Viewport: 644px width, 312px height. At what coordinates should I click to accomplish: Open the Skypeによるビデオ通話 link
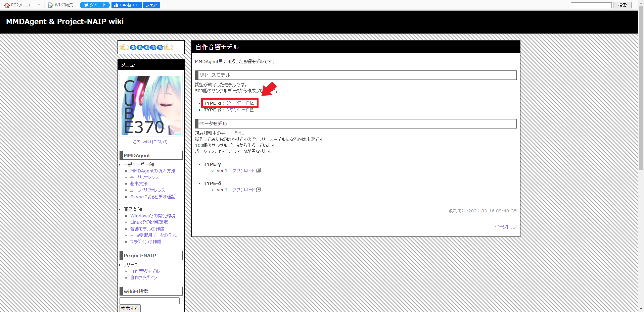[153, 197]
